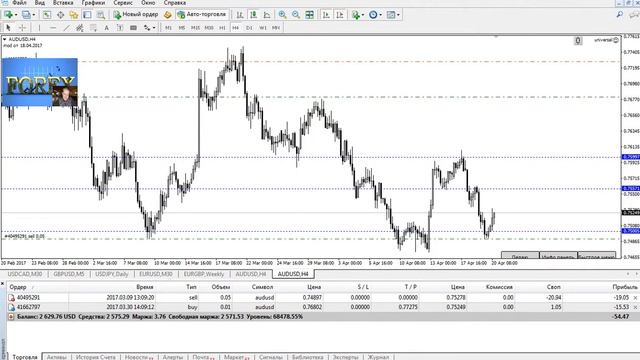Open the История Счета terminal tab
Screen dimensions: 640x360
tap(96, 357)
